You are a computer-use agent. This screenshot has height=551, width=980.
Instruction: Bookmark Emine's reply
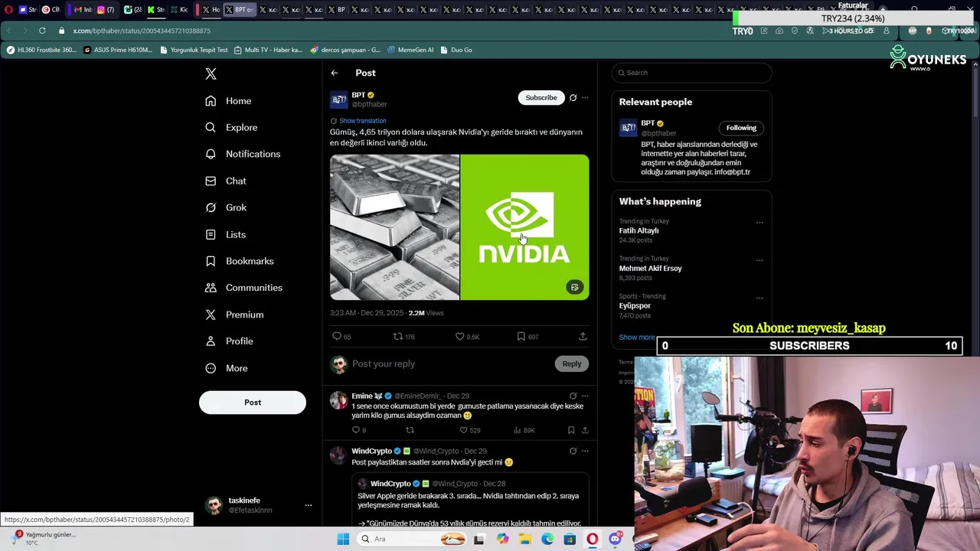pos(571,430)
